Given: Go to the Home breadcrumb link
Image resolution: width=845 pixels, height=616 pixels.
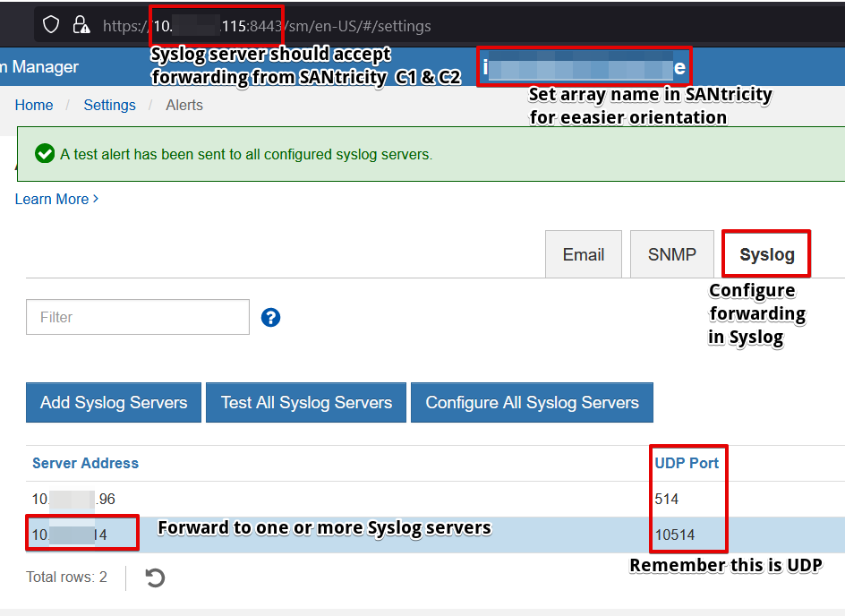Looking at the screenshot, I should click(34, 105).
